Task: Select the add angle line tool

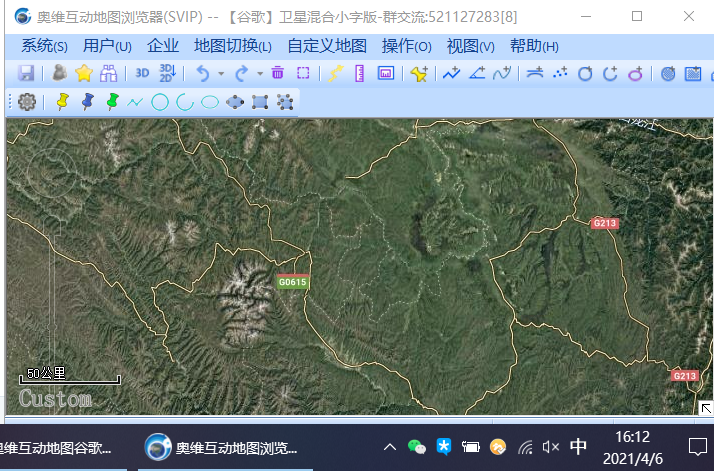Action: (x=477, y=73)
